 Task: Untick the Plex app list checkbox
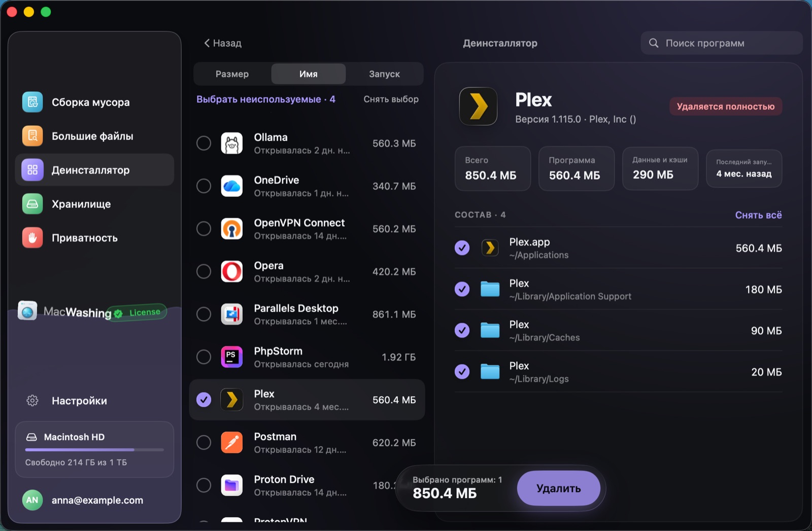(204, 400)
